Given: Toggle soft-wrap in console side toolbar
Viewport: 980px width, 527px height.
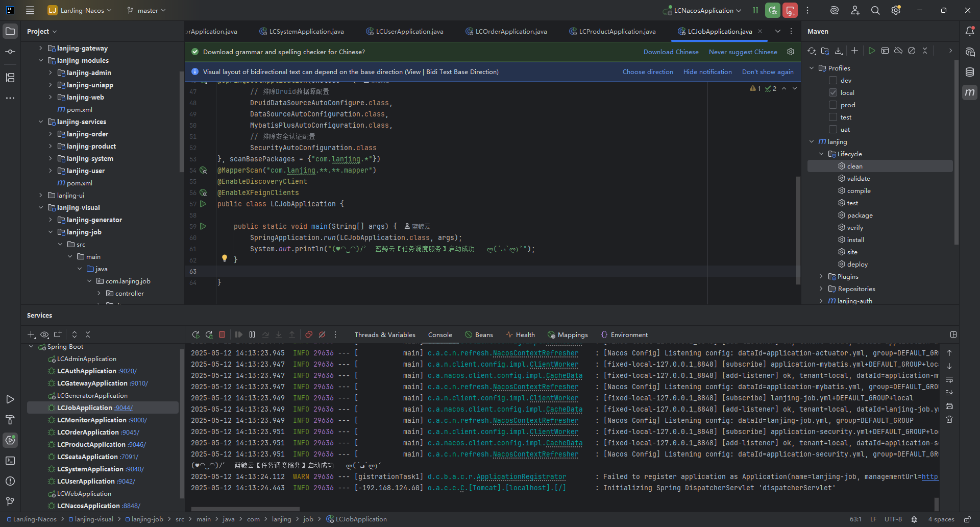Looking at the screenshot, I should pyautogui.click(x=949, y=379).
